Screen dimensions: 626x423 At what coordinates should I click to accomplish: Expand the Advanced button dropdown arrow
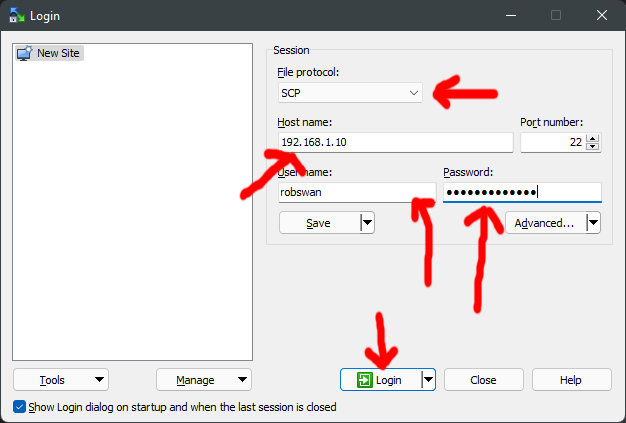click(x=593, y=223)
